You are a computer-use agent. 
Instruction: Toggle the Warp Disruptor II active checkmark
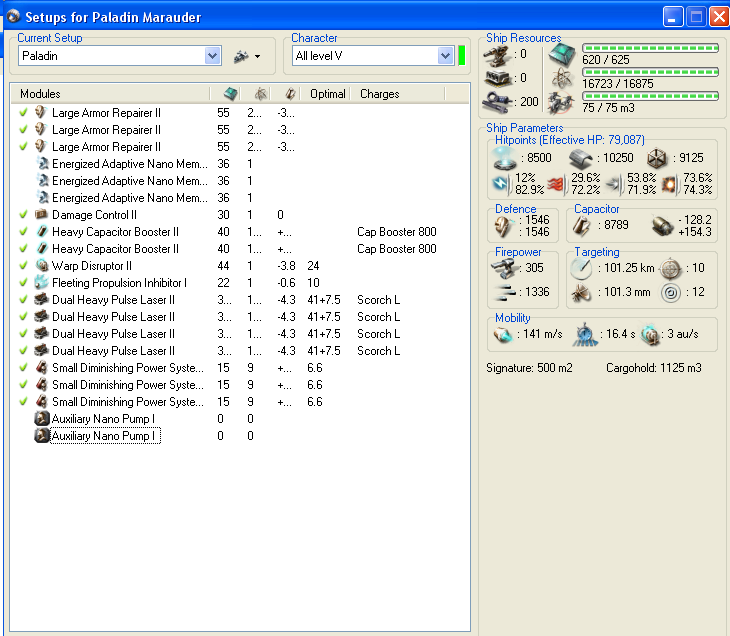pyautogui.click(x=23, y=266)
